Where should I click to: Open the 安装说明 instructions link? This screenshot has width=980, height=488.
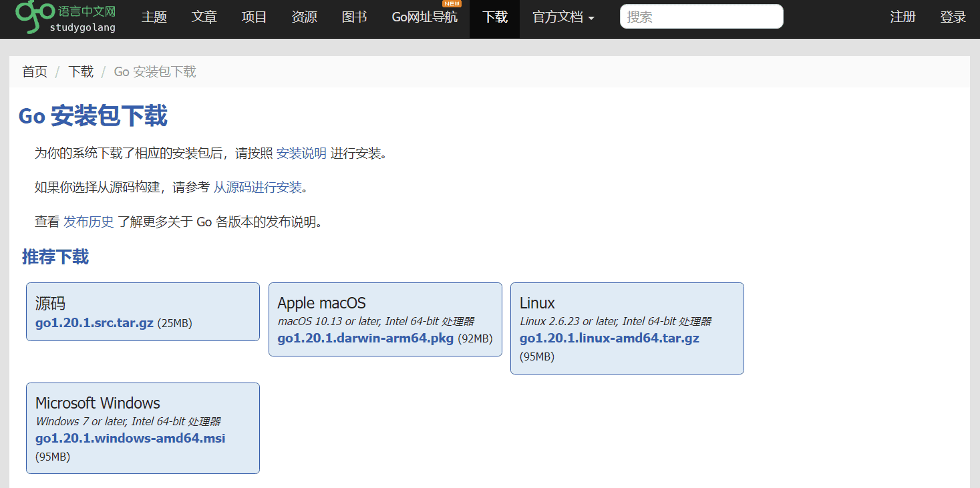pos(301,154)
